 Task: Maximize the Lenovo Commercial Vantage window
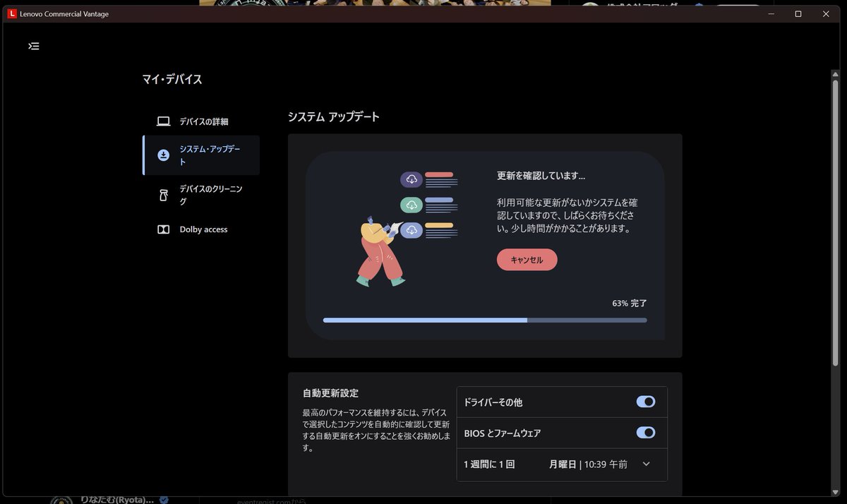(x=798, y=14)
